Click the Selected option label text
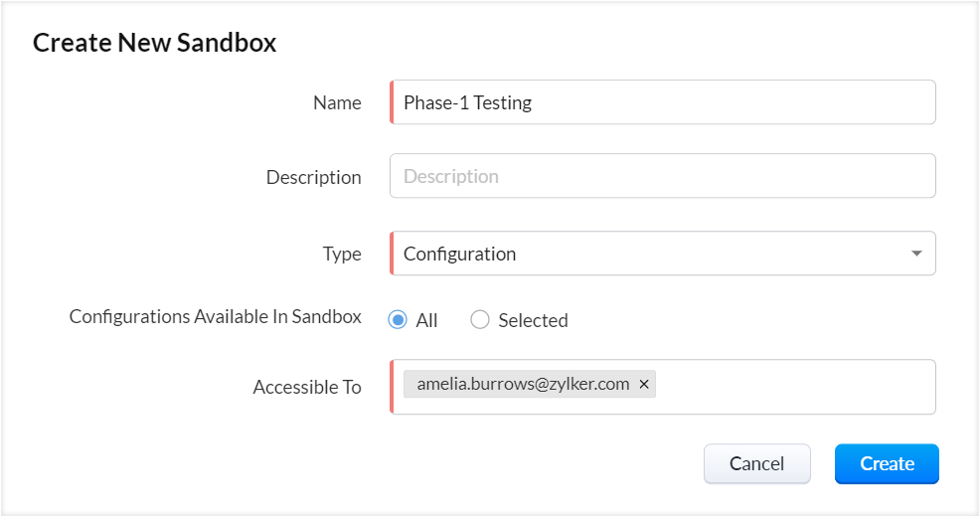This screenshot has width=980, height=517. click(533, 320)
